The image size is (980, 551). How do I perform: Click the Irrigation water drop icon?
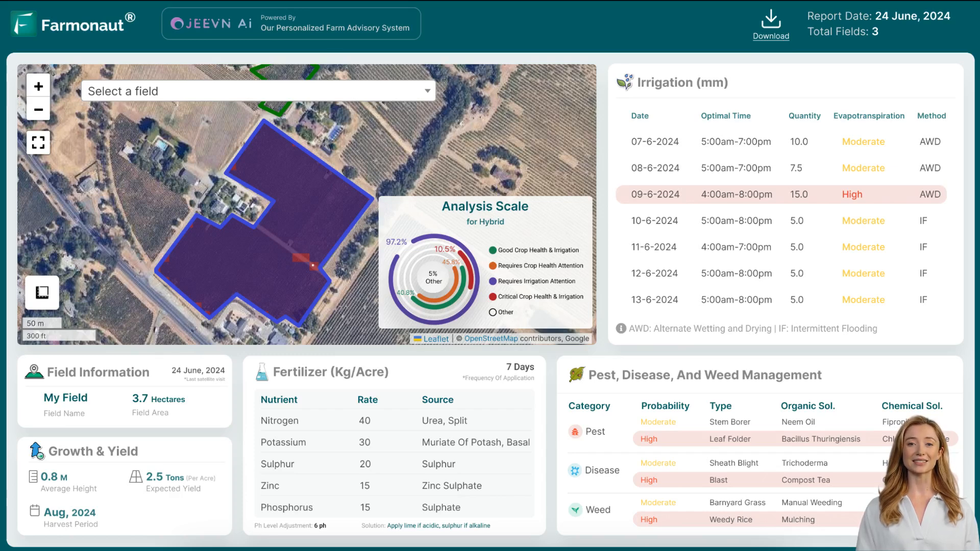624,82
